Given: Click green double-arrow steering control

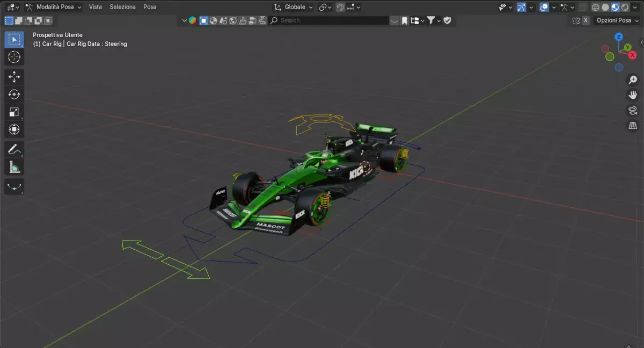Looking at the screenshot, I should tap(165, 259).
